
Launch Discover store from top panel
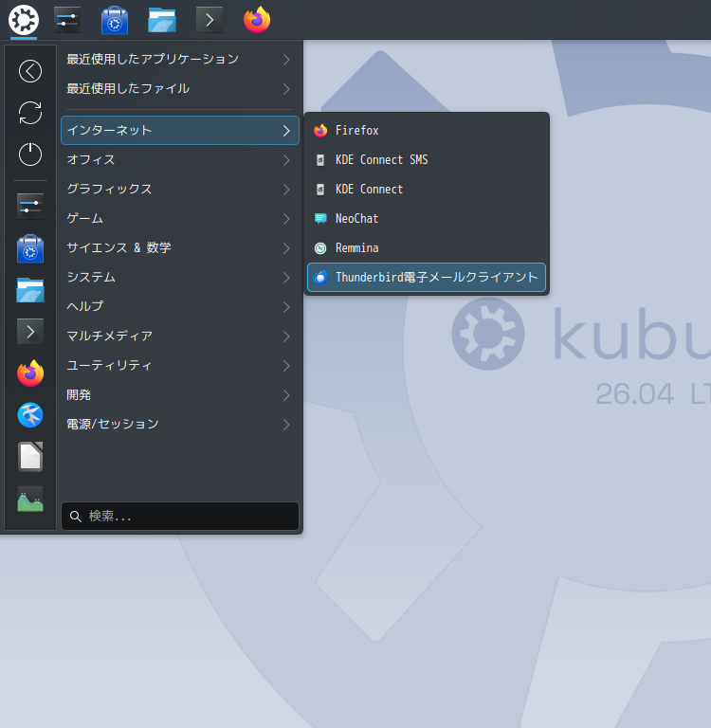coord(115,20)
